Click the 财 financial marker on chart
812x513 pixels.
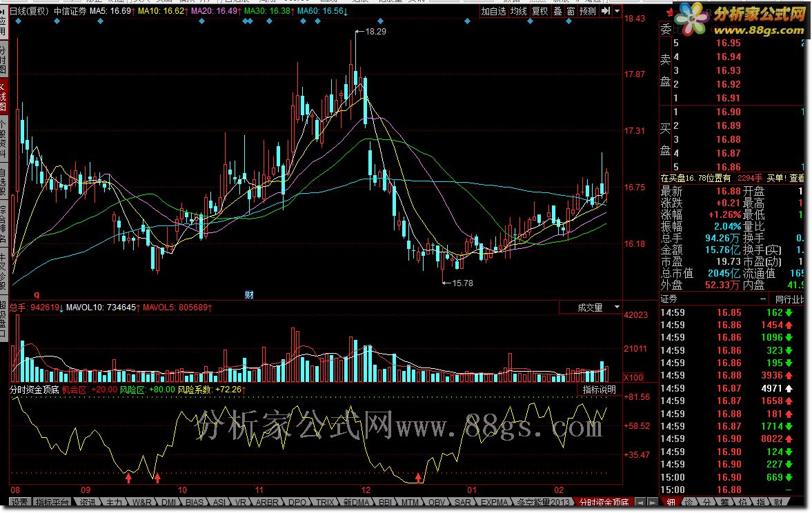click(249, 294)
